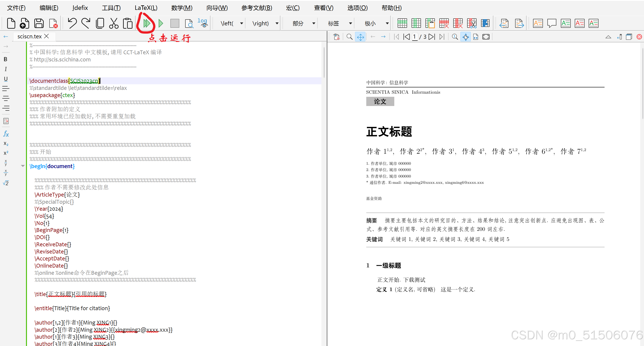Image resolution: width=644 pixels, height=346 pixels.
Task: Go to next PDF page
Action: point(432,37)
